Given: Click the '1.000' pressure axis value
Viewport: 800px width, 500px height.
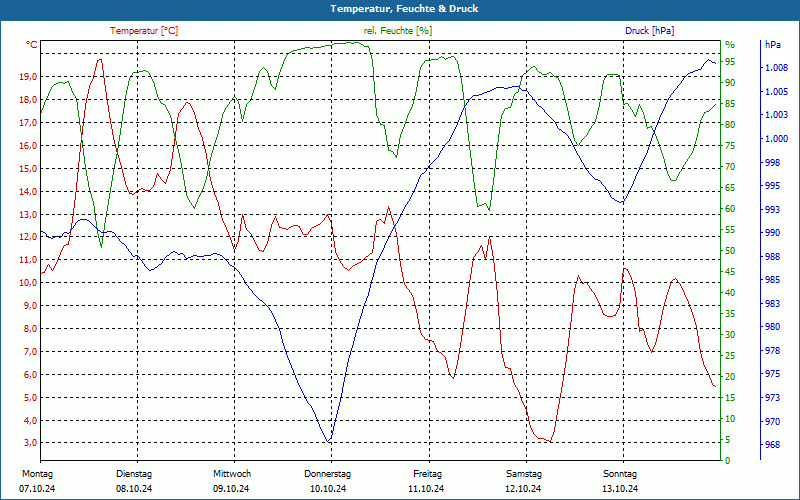Looking at the screenshot, I should coord(775,139).
